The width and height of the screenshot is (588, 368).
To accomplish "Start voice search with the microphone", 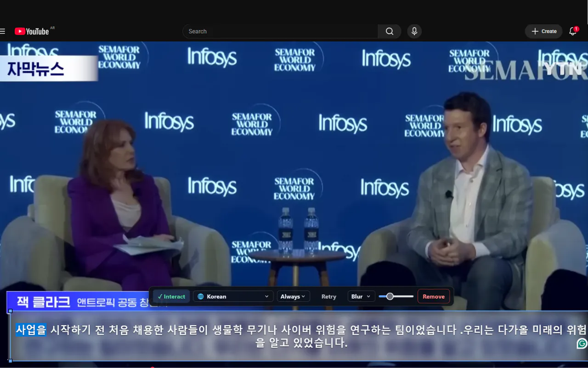I will (414, 31).
